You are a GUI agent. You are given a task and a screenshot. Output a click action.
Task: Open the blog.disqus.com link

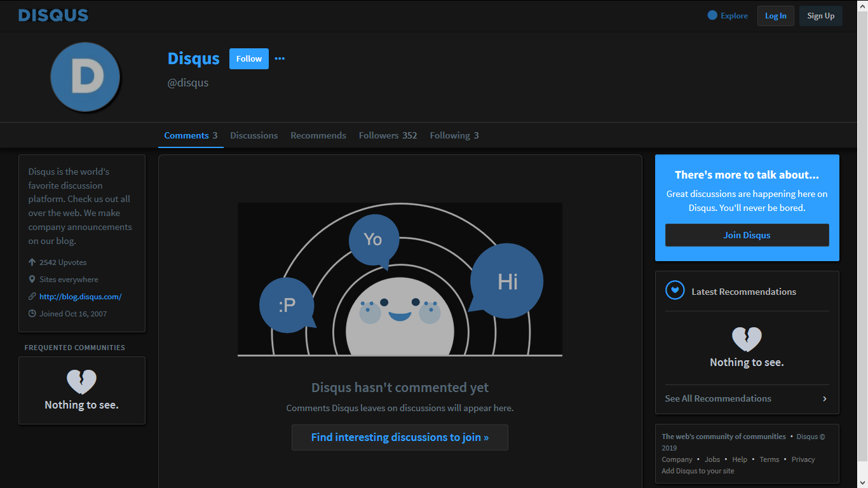80,296
